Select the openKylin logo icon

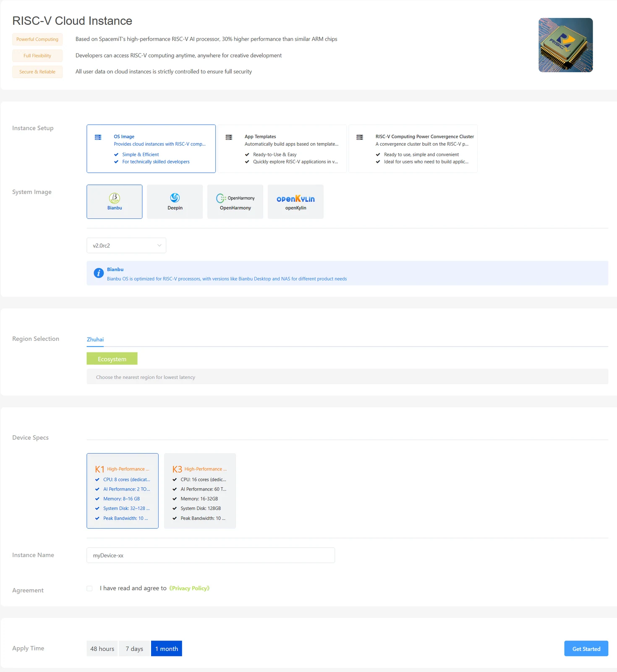295,199
